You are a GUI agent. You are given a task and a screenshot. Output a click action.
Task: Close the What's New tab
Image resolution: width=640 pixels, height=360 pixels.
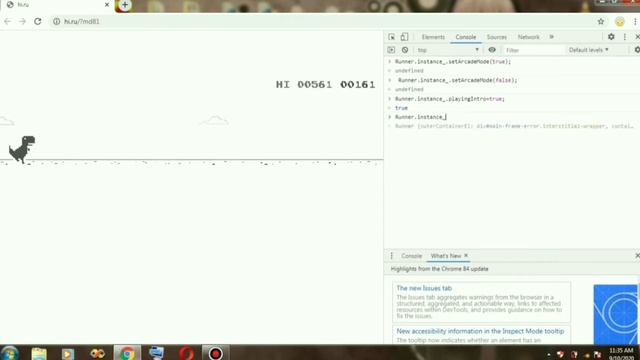pos(466,256)
